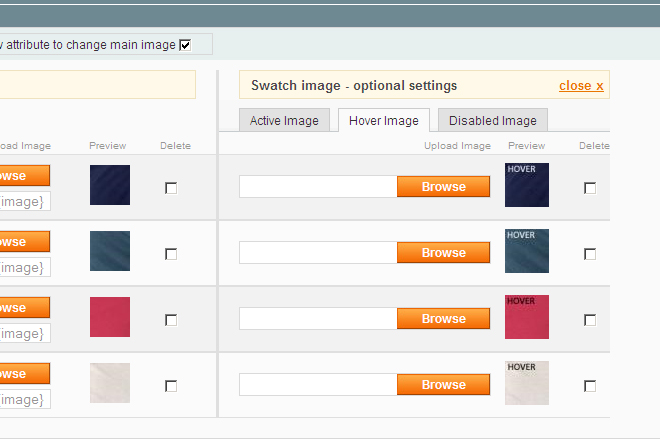Screen dimensions: 660x440
Task: Click the teal active swatch preview
Action: [110, 251]
